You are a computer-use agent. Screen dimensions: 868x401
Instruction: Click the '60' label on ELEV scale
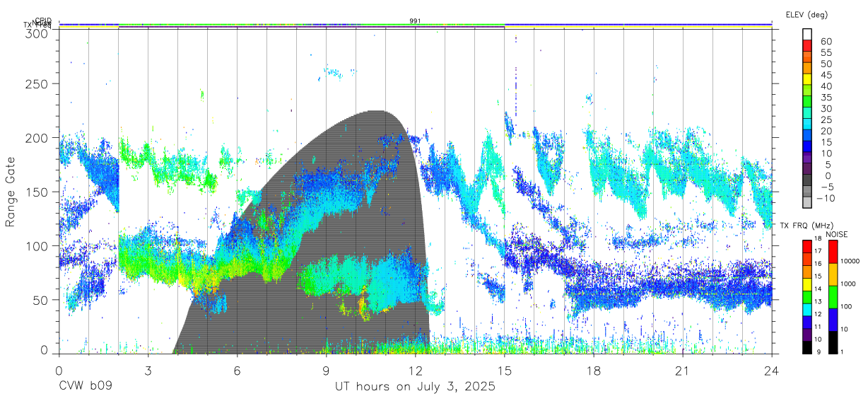(x=826, y=42)
